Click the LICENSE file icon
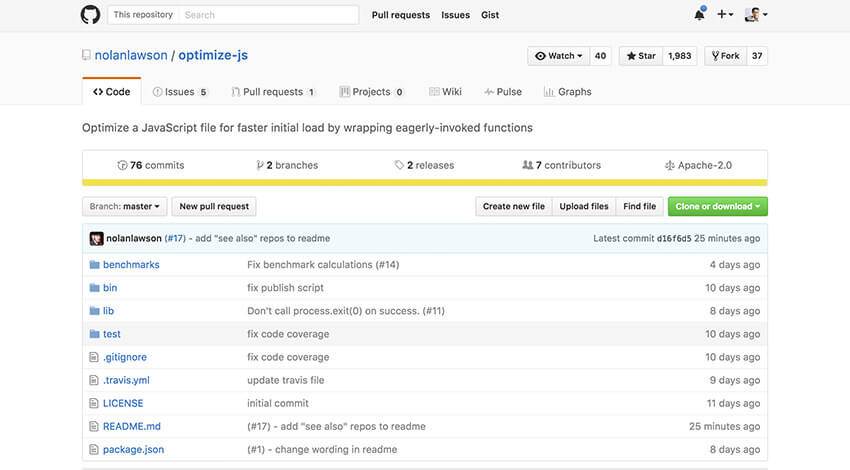This screenshot has height=470, width=850. click(x=94, y=403)
